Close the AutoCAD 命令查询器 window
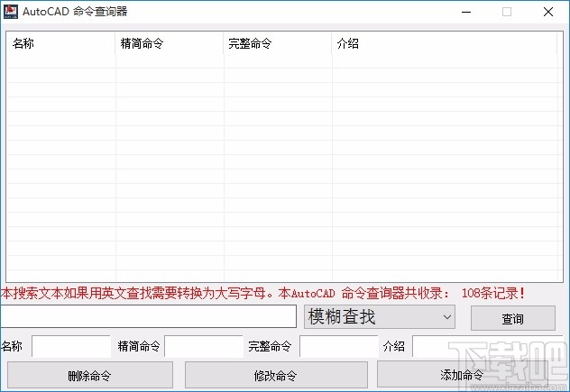The width and height of the screenshot is (570, 392). (548, 12)
